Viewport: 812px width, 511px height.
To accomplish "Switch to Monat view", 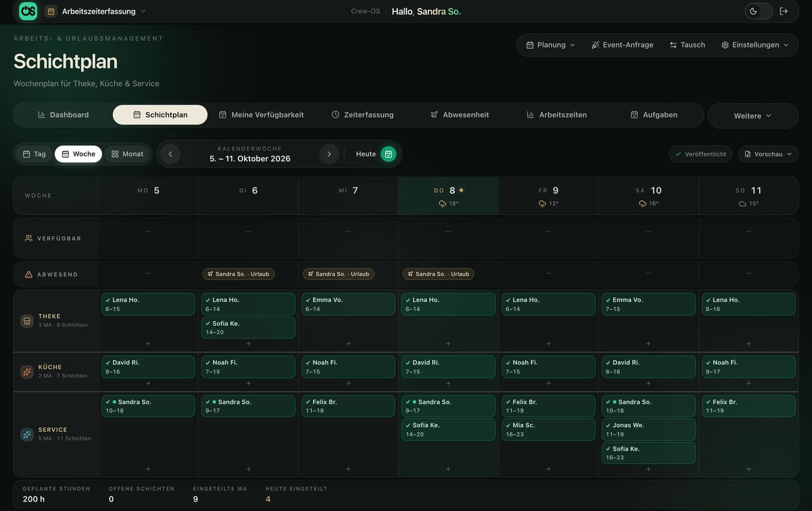I will [x=127, y=154].
